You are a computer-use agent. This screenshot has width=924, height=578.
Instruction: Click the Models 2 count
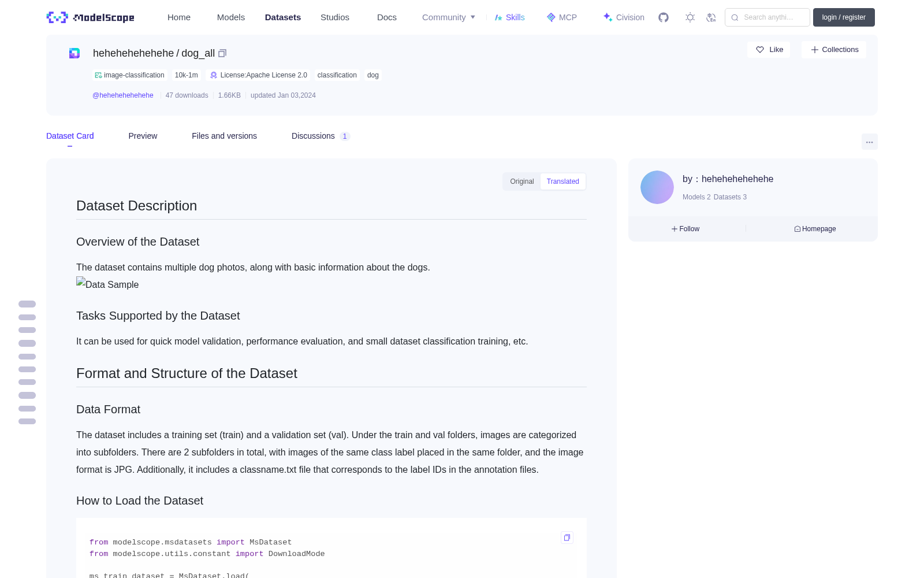[696, 197]
